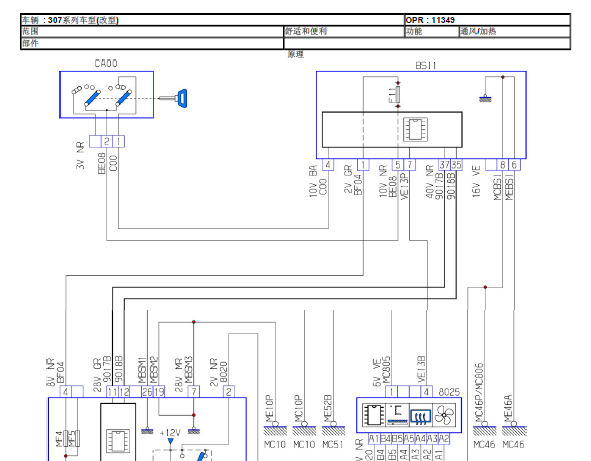This screenshot has height=461, width=591.
Task: Click pin 5 on BSI1 connector
Action: pos(398,165)
